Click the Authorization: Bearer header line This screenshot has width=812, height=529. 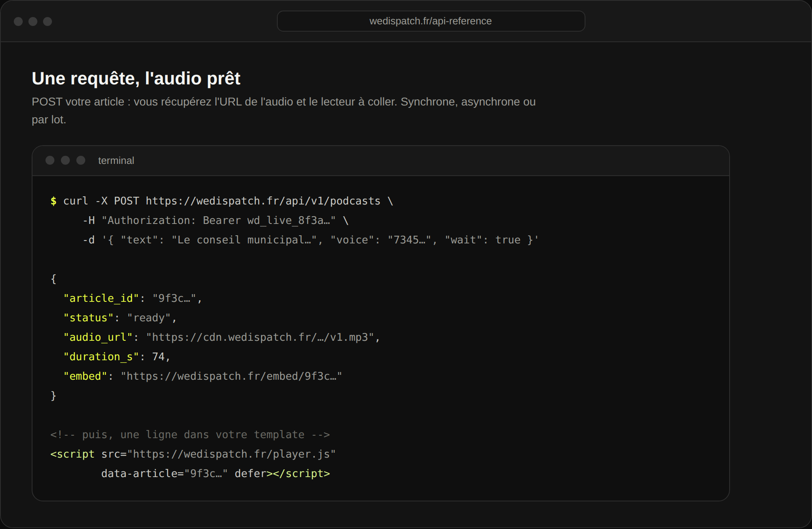point(216,221)
